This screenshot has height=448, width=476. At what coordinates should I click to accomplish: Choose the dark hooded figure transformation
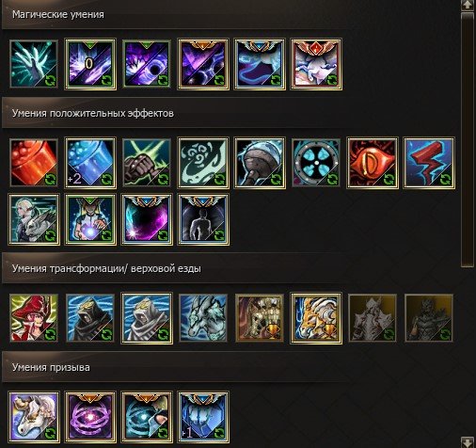pyautogui.click(x=90, y=318)
